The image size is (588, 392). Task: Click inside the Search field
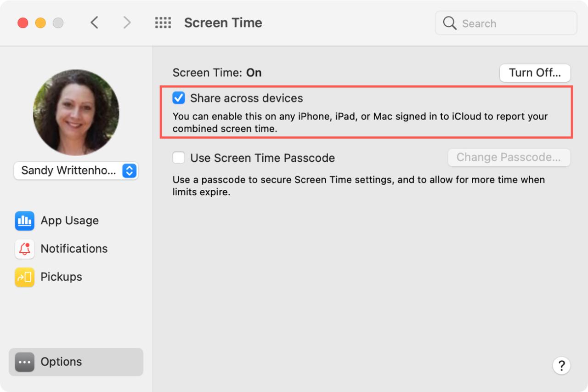(505, 23)
